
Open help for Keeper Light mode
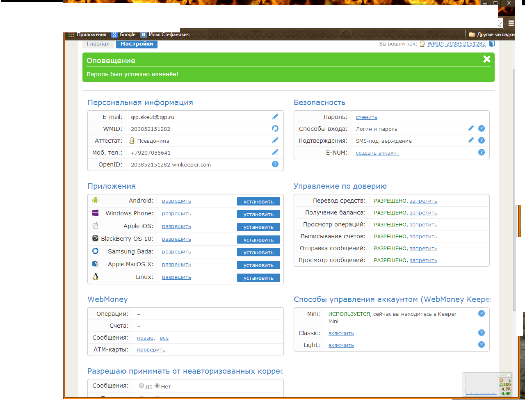[x=482, y=345]
